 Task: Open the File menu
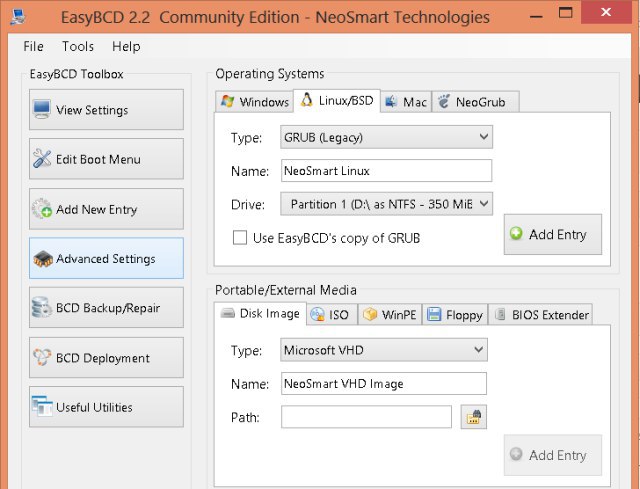pos(33,46)
